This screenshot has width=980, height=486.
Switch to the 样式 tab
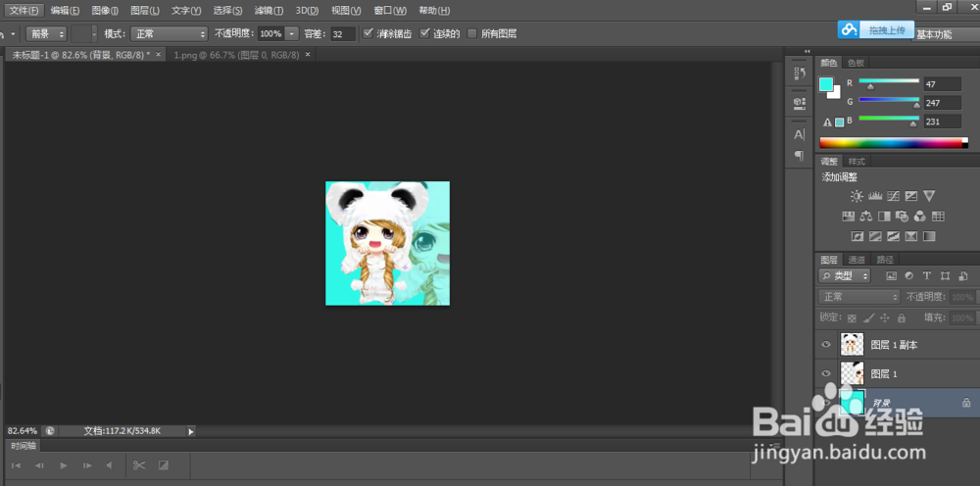point(857,161)
